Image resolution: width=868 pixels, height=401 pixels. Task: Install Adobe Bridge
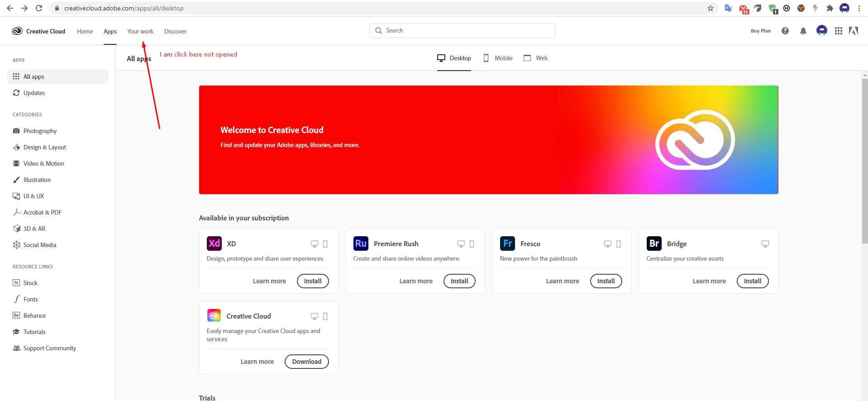click(x=753, y=281)
